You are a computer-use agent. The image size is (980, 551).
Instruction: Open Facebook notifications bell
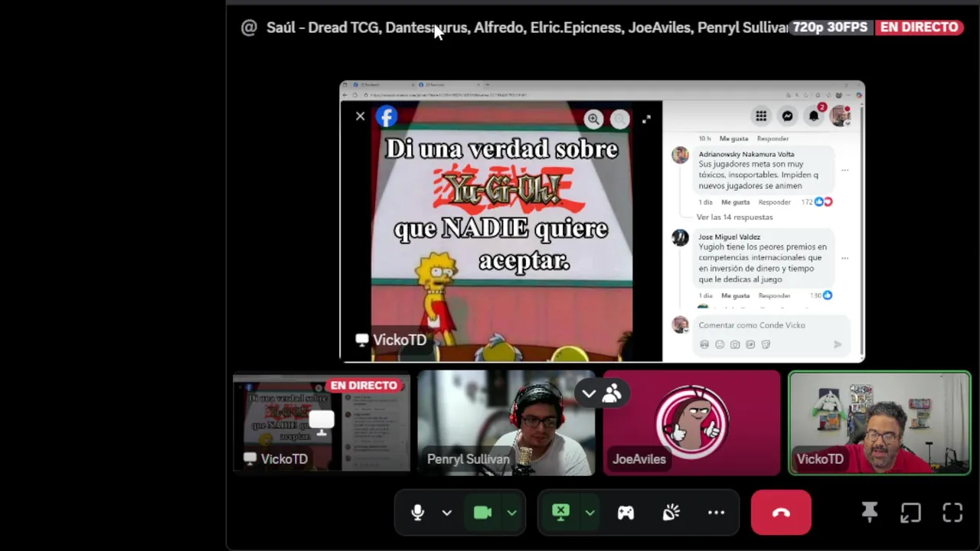tap(814, 116)
